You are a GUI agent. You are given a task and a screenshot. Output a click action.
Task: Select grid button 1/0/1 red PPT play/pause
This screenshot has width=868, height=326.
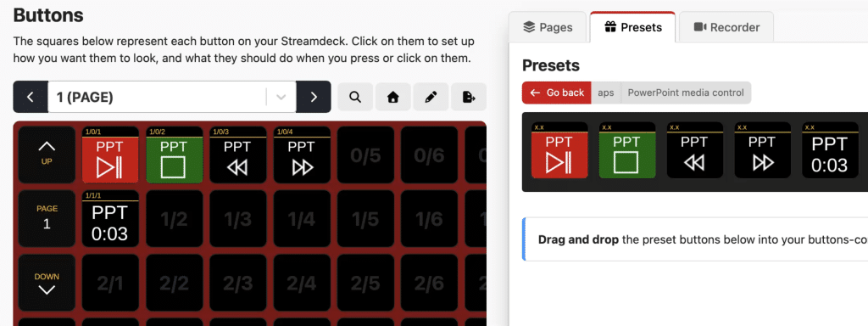(110, 155)
